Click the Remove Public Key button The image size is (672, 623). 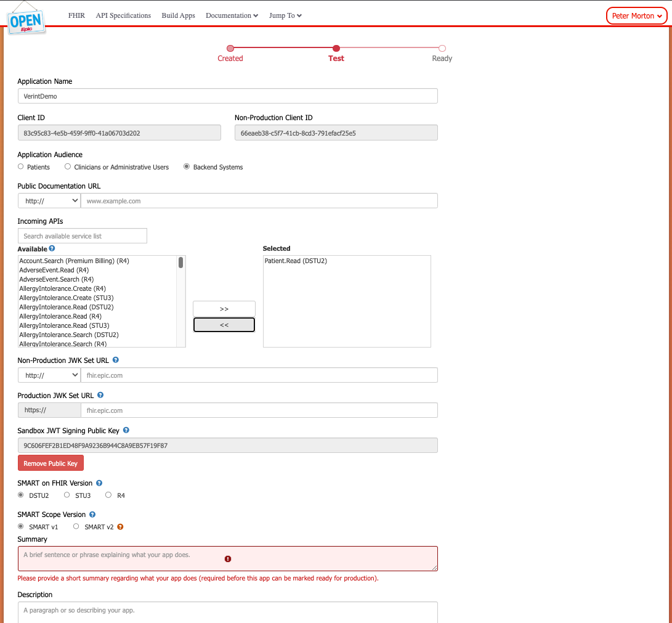pos(51,463)
